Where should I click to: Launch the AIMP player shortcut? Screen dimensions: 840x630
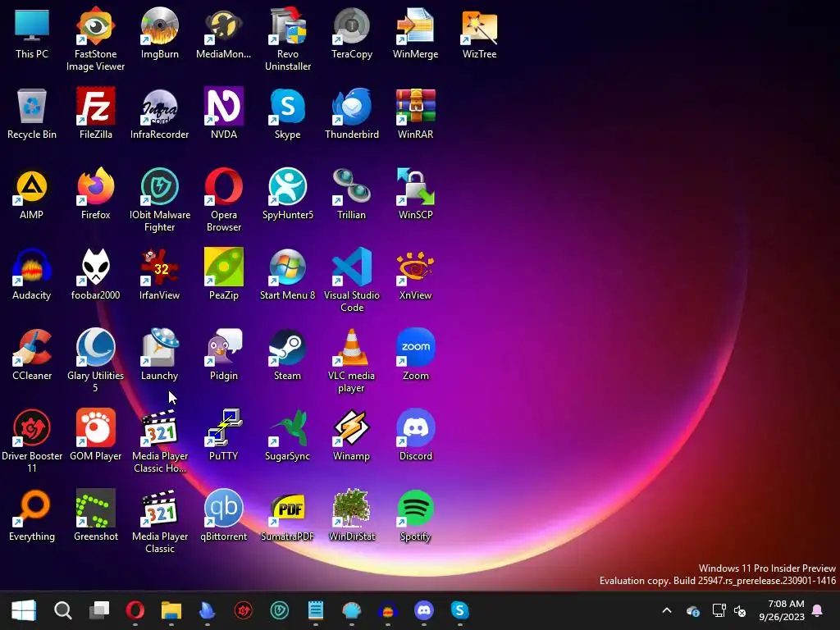[x=32, y=194]
